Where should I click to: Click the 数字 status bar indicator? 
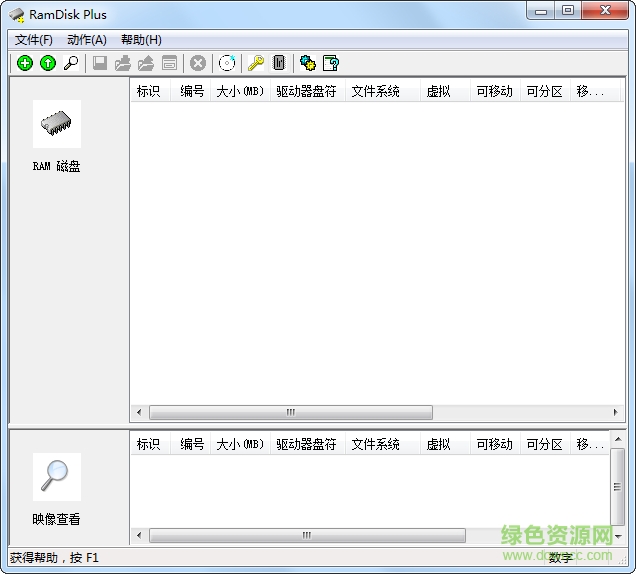coord(561,558)
